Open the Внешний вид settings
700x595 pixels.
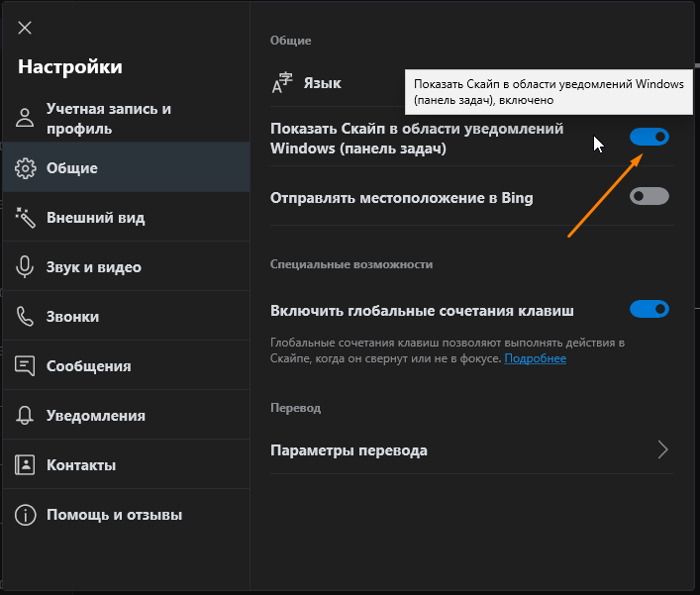[x=127, y=217]
